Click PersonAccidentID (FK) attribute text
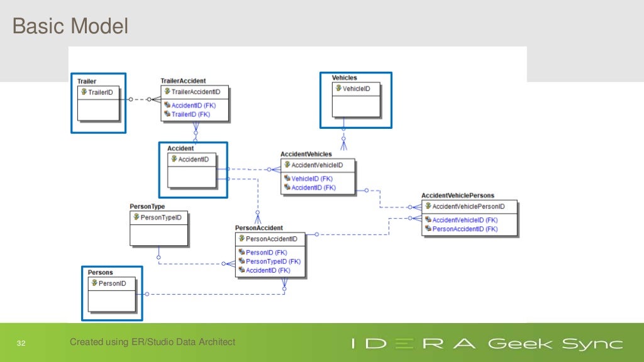 click(465, 229)
